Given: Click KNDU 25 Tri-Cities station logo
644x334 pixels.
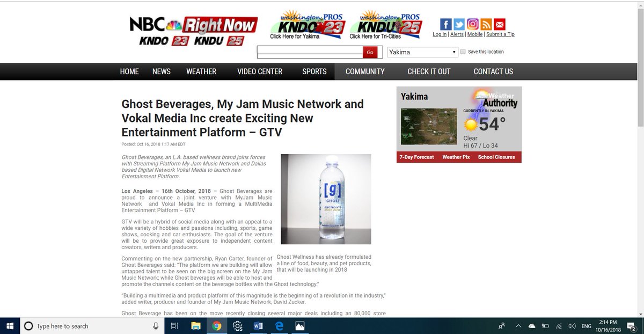Looking at the screenshot, I should tap(385, 25).
